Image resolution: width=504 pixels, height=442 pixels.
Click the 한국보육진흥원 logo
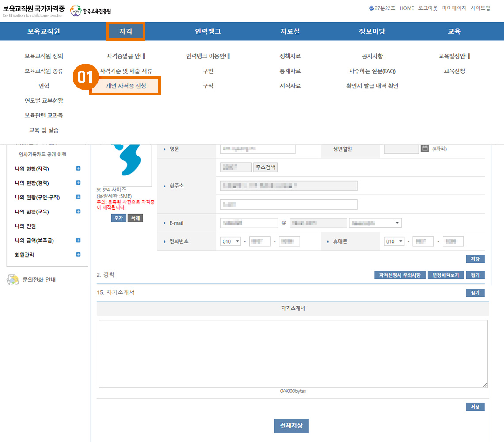(x=91, y=11)
